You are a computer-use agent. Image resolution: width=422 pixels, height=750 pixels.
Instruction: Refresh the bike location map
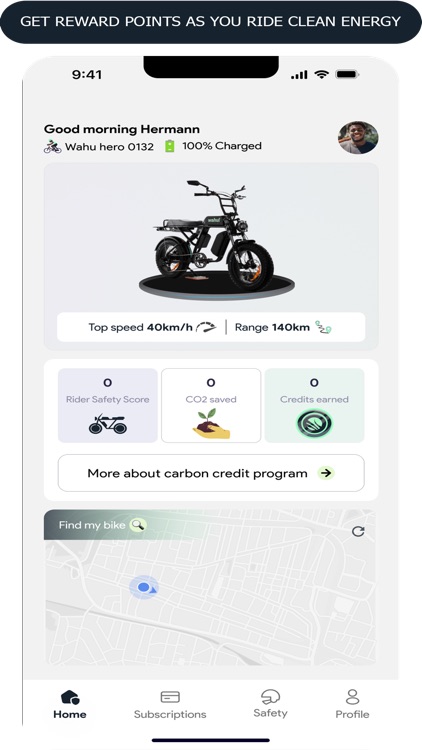click(x=358, y=531)
